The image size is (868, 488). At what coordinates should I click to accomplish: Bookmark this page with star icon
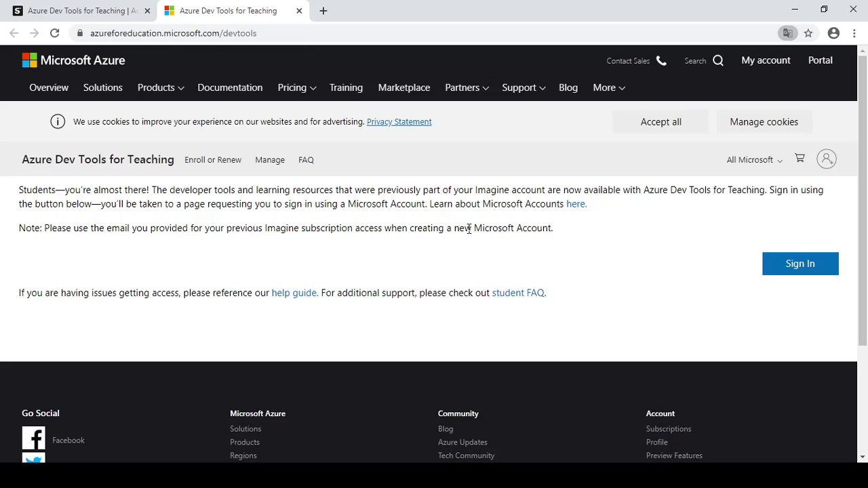[808, 33]
